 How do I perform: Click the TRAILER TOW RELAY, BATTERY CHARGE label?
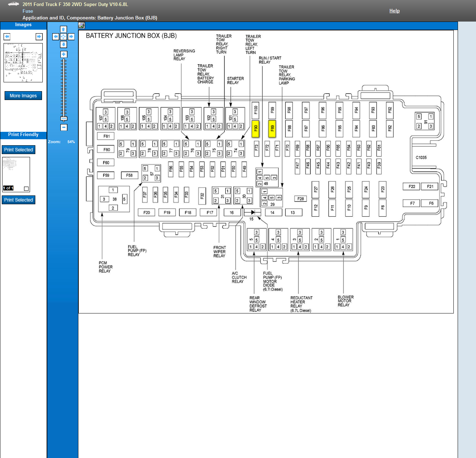206,74
